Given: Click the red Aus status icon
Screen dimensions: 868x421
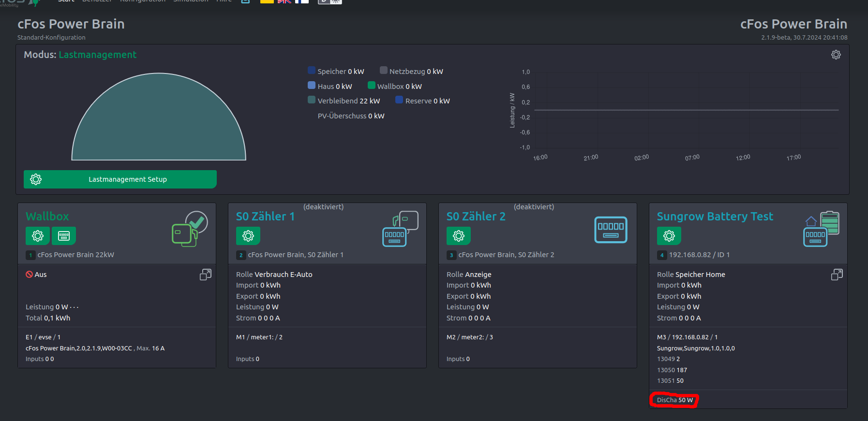Looking at the screenshot, I should pyautogui.click(x=29, y=275).
